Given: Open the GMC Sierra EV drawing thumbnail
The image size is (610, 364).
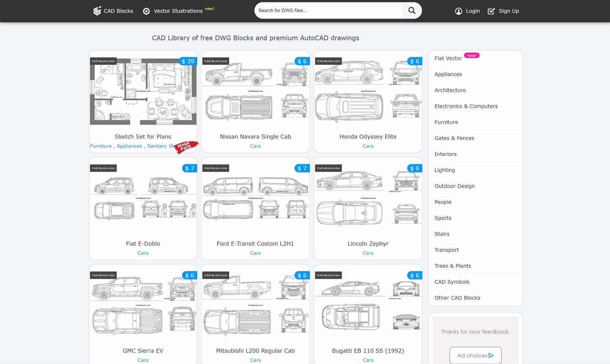Looking at the screenshot, I should (143, 305).
